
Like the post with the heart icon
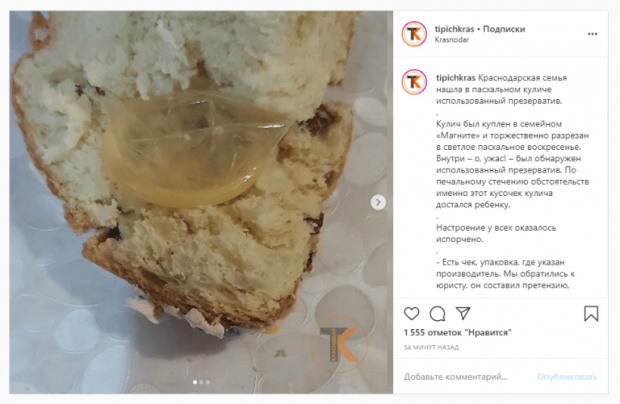411,313
